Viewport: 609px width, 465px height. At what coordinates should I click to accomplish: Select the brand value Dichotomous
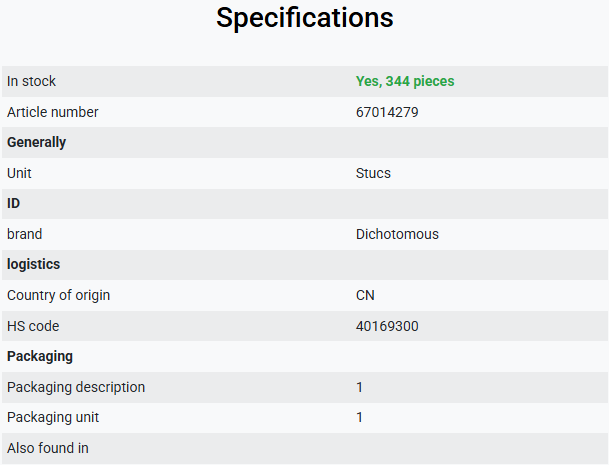coord(397,234)
